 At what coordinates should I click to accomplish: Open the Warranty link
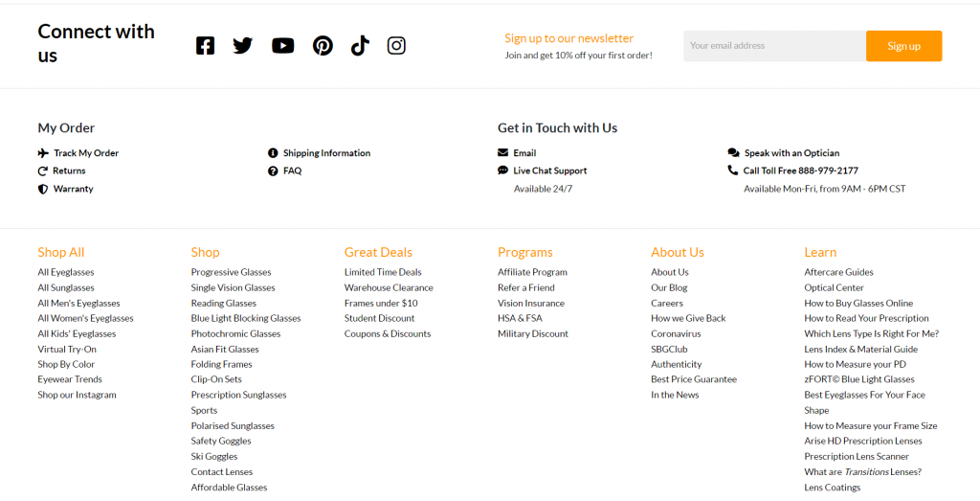tap(73, 189)
